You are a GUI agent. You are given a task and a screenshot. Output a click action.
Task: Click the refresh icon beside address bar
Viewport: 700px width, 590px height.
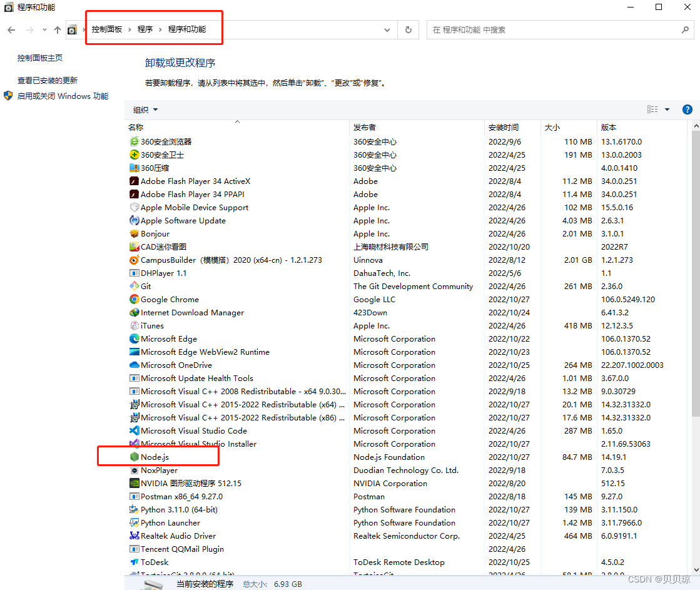pos(408,29)
